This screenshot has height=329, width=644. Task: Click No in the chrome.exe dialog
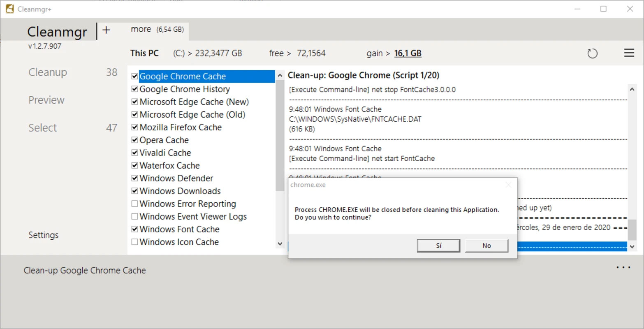[486, 246]
